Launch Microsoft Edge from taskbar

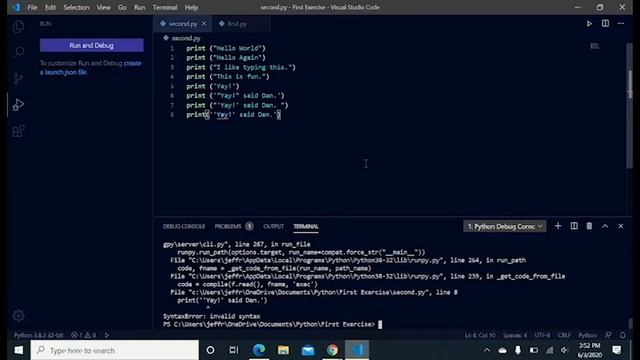click(x=259, y=350)
